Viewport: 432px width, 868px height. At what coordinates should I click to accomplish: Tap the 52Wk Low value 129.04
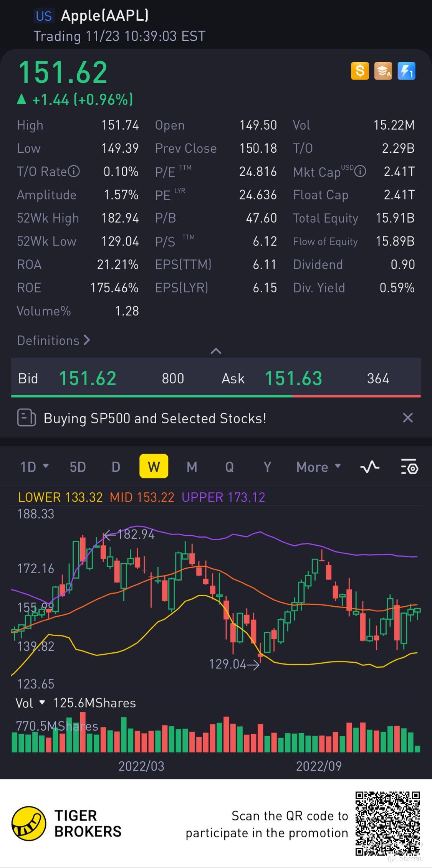120,241
